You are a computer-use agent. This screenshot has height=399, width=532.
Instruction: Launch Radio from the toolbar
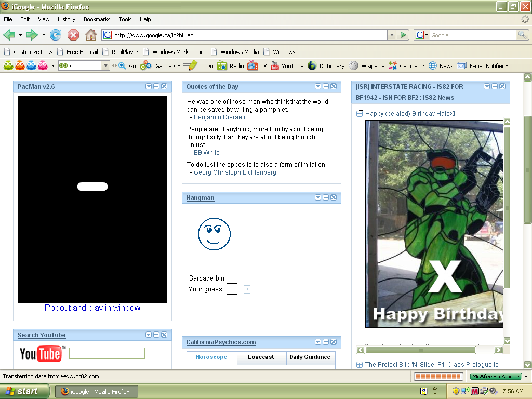(x=230, y=66)
